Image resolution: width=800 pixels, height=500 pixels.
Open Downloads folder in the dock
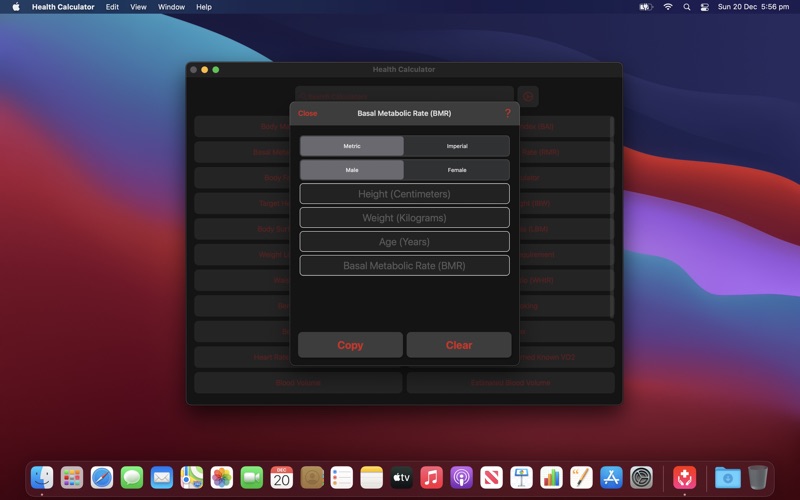tap(728, 478)
